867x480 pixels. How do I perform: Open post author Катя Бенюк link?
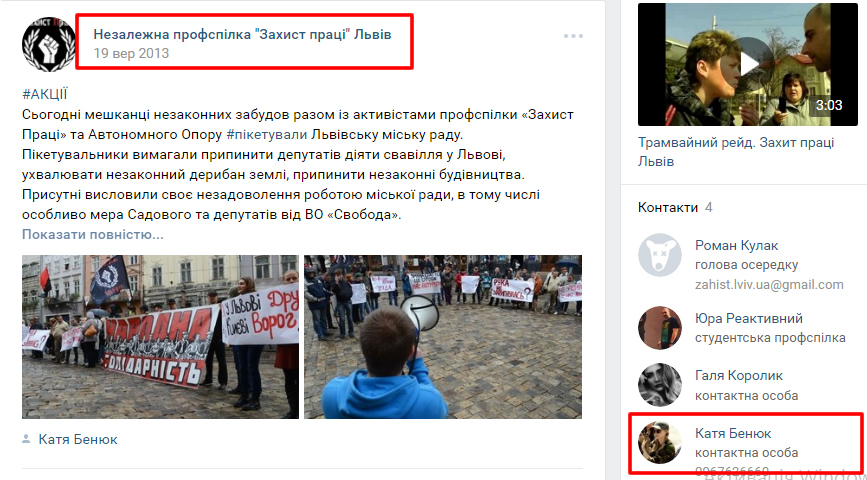coord(78,440)
